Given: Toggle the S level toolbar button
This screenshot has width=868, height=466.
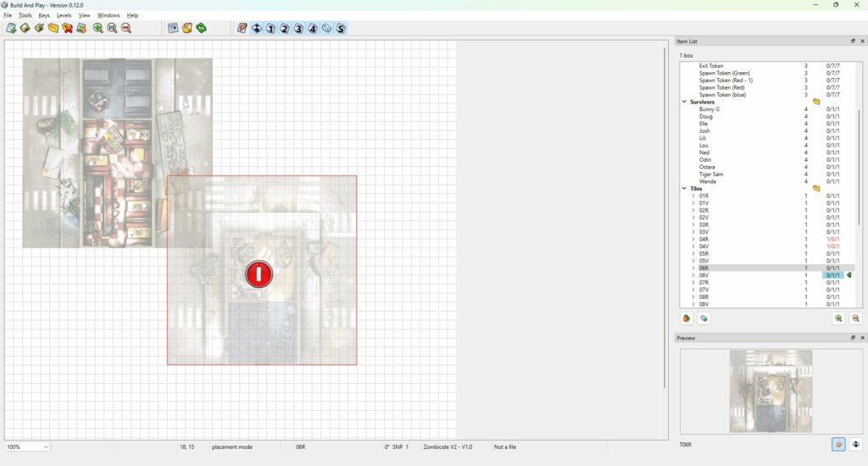Looking at the screenshot, I should coord(341,28).
